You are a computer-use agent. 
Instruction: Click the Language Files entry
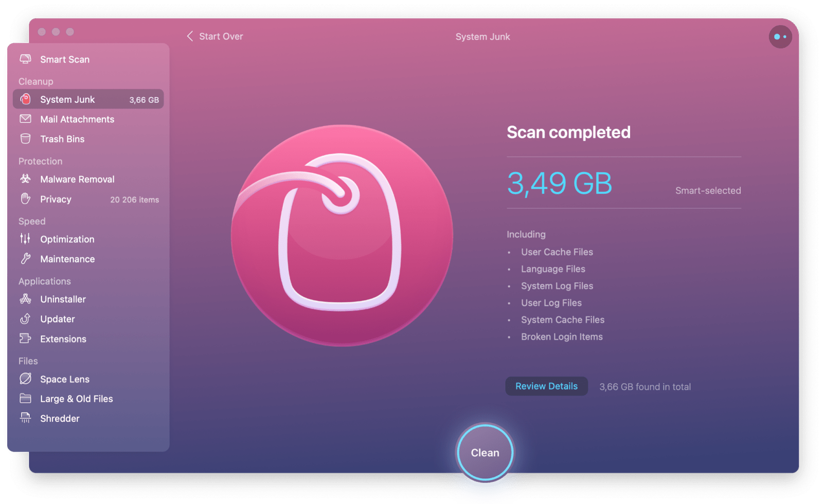pos(553,269)
